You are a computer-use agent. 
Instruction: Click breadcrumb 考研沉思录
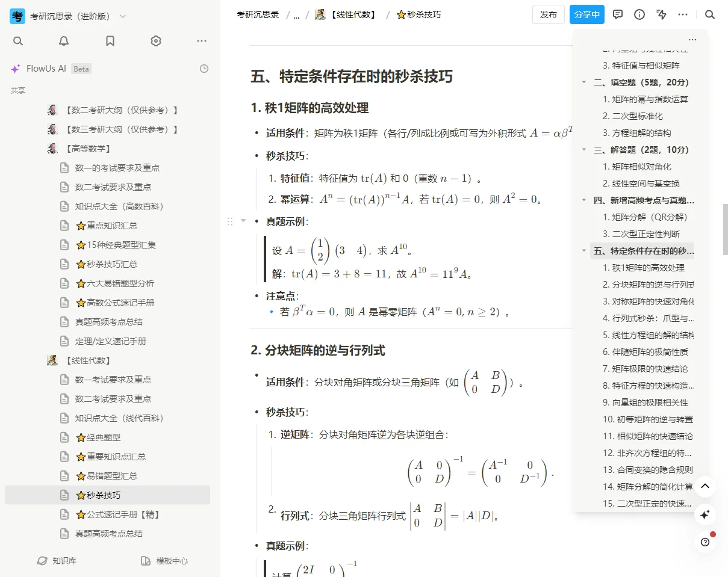click(258, 14)
